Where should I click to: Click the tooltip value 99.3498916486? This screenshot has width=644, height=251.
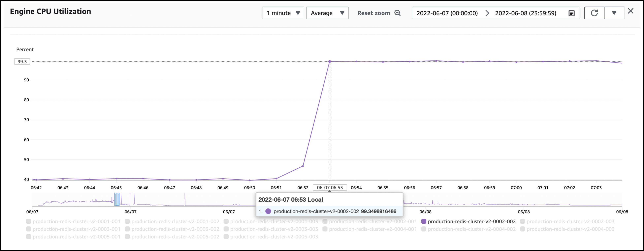coord(379,211)
